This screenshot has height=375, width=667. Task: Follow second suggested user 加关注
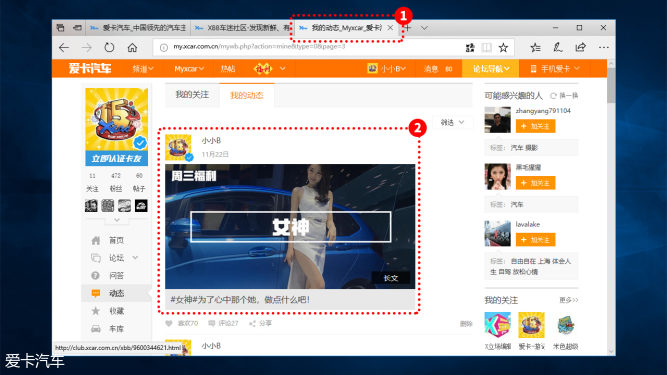pyautogui.click(x=536, y=183)
